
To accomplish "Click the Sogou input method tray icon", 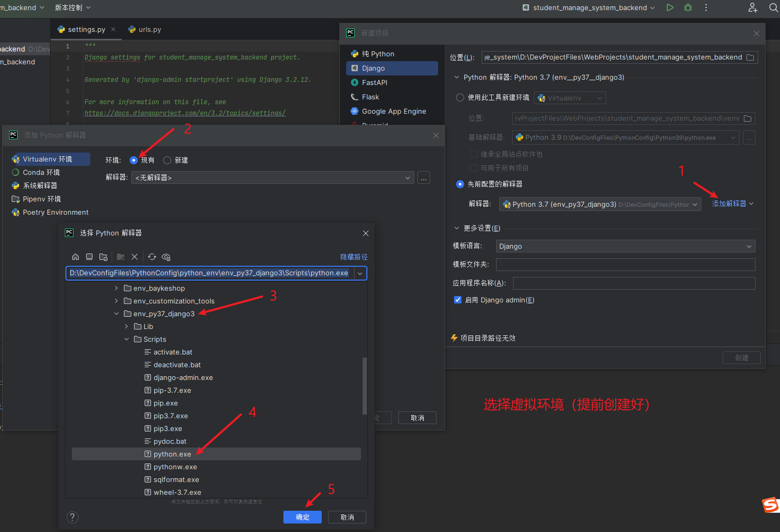I will (x=770, y=505).
